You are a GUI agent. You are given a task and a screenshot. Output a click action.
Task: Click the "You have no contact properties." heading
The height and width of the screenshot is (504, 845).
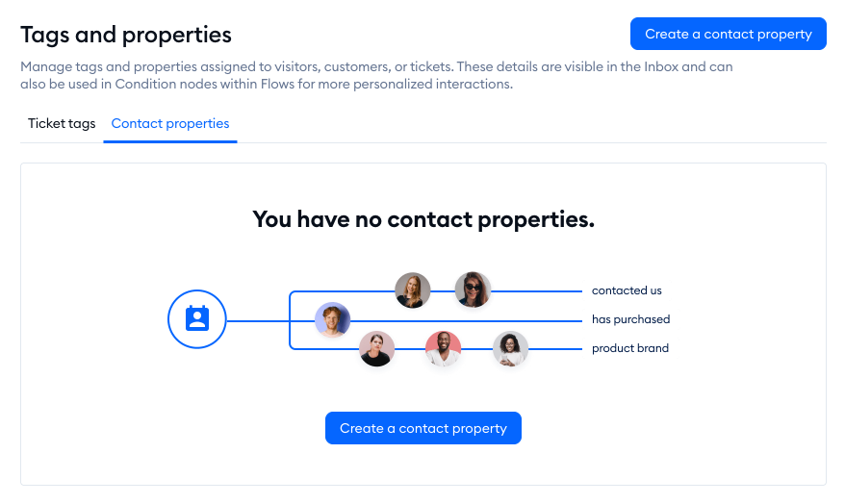pyautogui.click(x=423, y=219)
